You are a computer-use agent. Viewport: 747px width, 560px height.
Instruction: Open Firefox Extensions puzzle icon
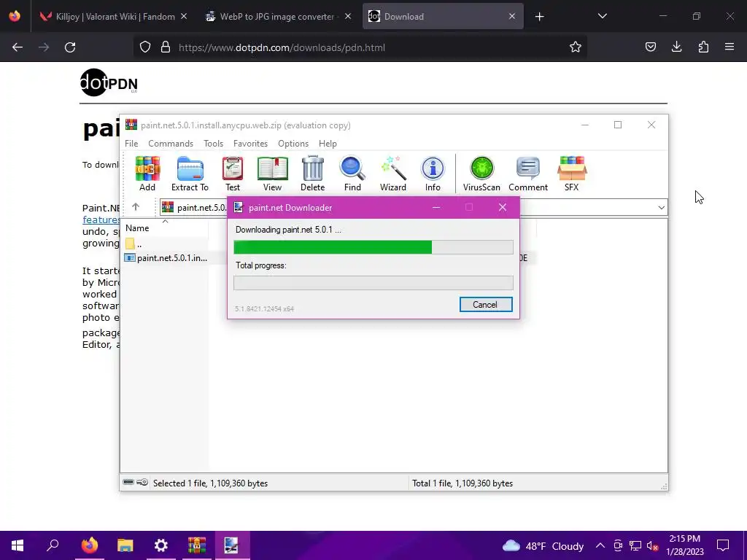click(703, 47)
